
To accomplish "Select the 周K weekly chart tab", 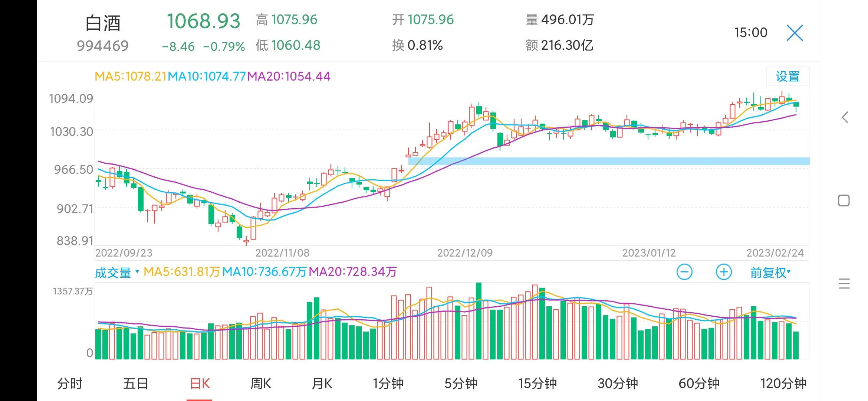I will (260, 384).
